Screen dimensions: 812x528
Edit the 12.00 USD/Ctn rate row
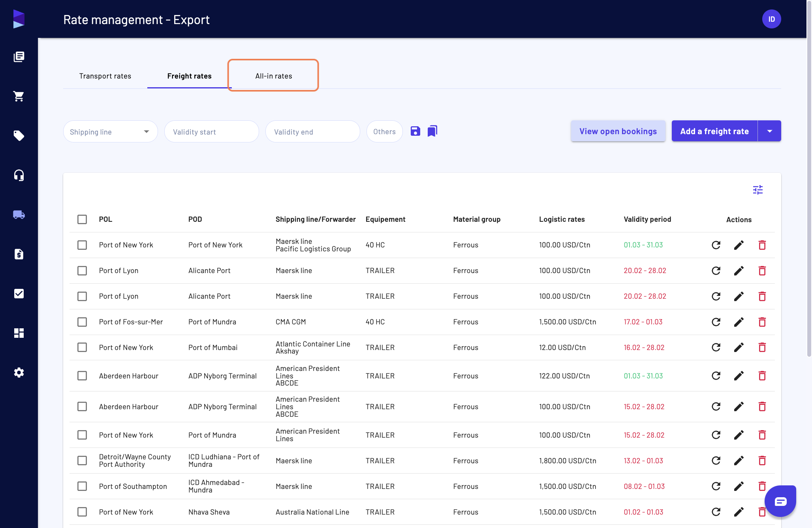(x=739, y=347)
